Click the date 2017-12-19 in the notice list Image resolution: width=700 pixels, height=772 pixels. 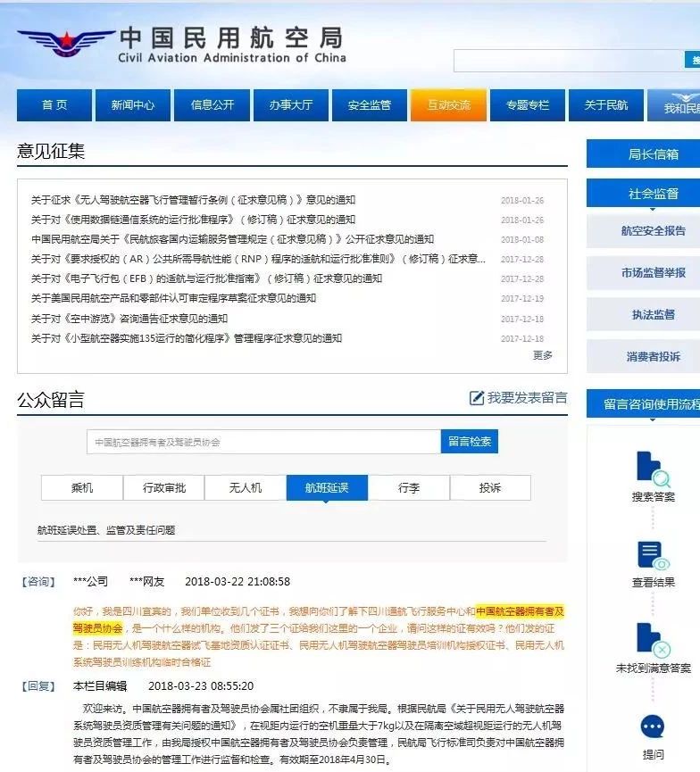522,299
